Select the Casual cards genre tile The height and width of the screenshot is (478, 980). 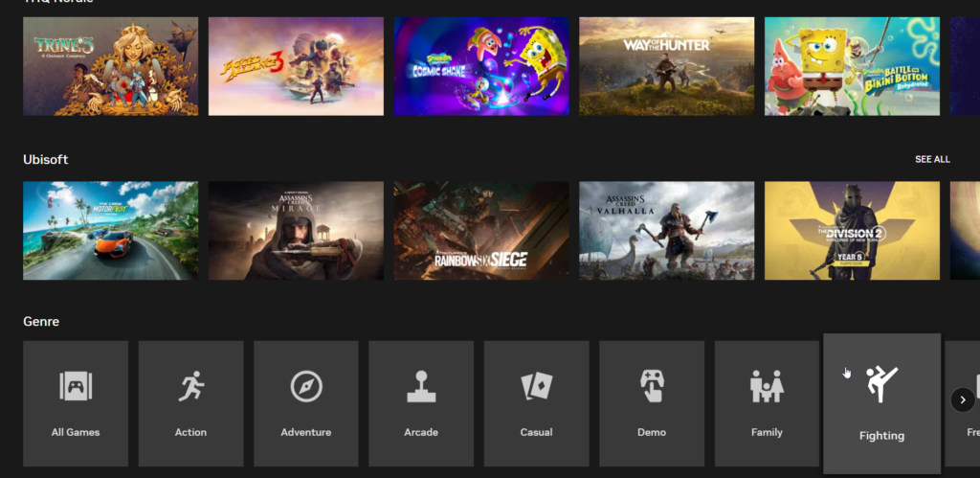(x=536, y=403)
